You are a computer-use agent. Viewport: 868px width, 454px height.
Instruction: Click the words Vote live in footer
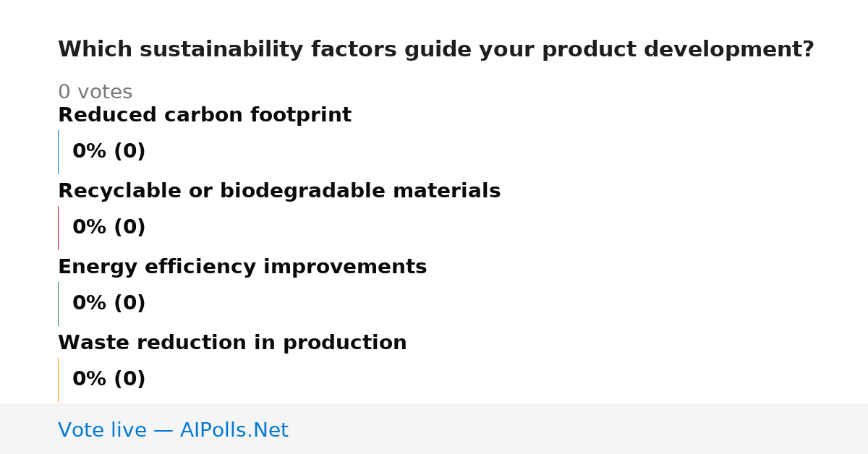[103, 431]
